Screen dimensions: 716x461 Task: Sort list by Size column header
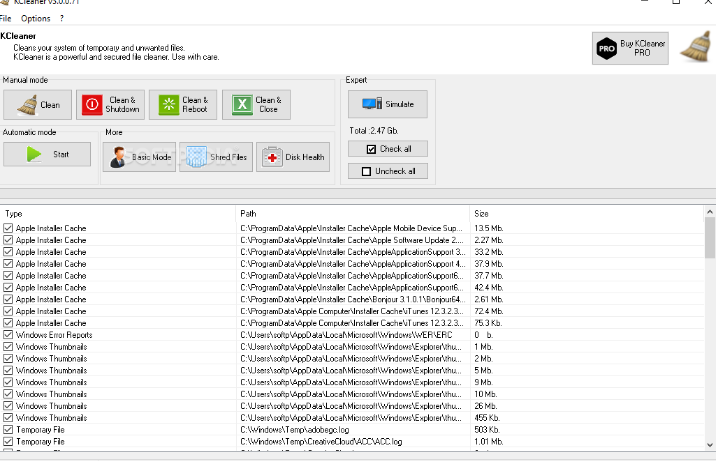pos(587,214)
